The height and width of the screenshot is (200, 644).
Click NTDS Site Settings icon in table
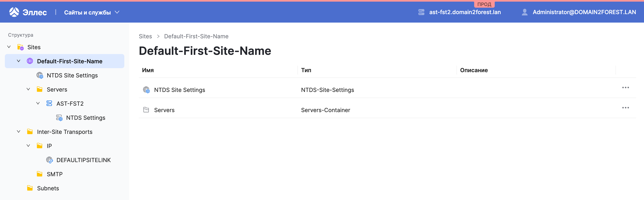coord(146,90)
